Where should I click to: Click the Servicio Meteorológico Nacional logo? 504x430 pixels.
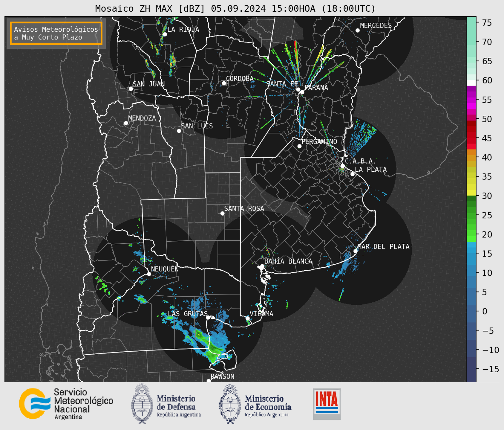tap(66, 404)
